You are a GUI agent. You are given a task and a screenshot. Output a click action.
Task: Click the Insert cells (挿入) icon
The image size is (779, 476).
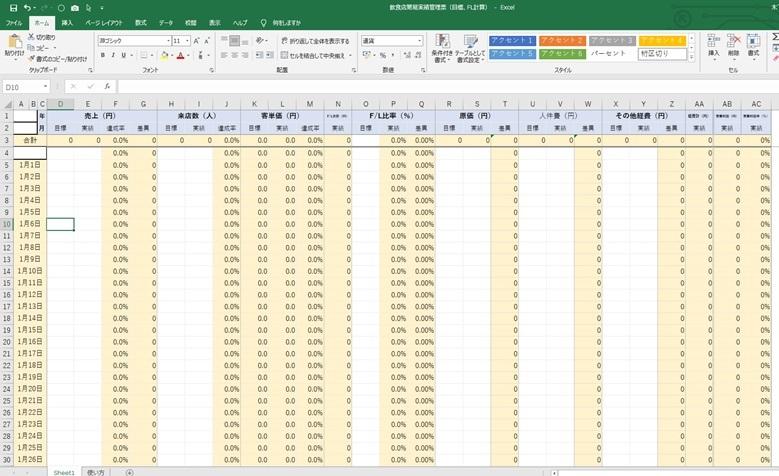[x=713, y=47]
